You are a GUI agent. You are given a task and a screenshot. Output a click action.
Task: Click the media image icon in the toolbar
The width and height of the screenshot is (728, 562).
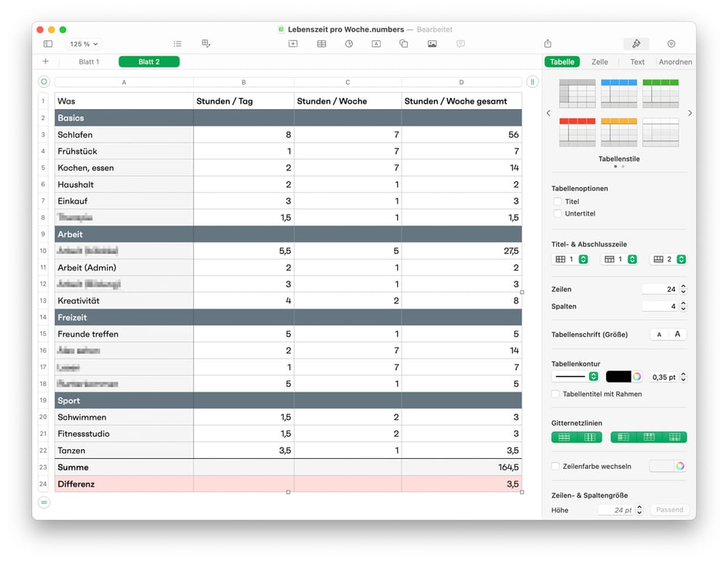(x=432, y=44)
